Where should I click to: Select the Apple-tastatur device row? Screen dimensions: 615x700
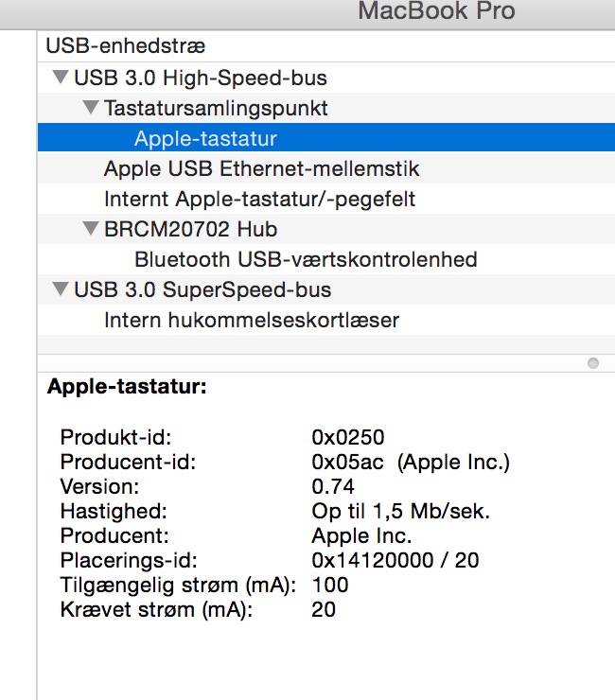click(x=205, y=139)
